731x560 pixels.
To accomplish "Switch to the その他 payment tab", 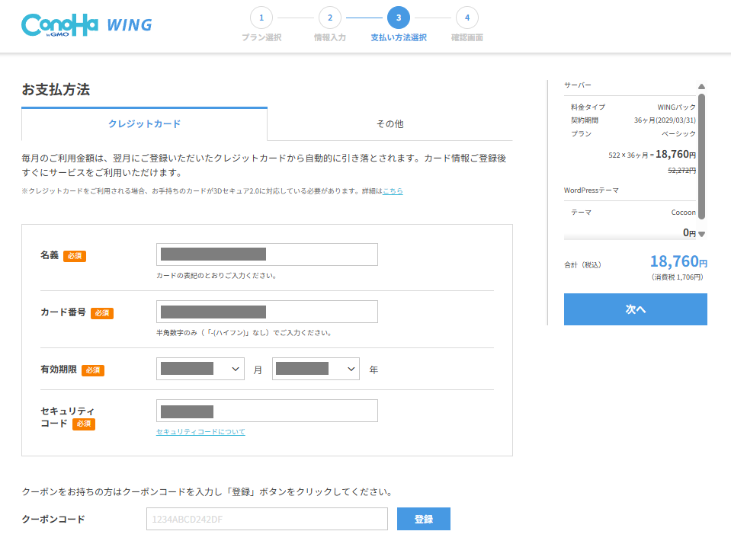I will pos(390,123).
